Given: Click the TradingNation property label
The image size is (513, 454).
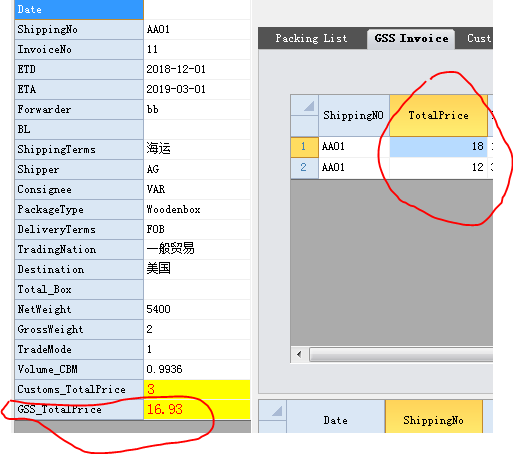Looking at the screenshot, I should click(x=79, y=249).
